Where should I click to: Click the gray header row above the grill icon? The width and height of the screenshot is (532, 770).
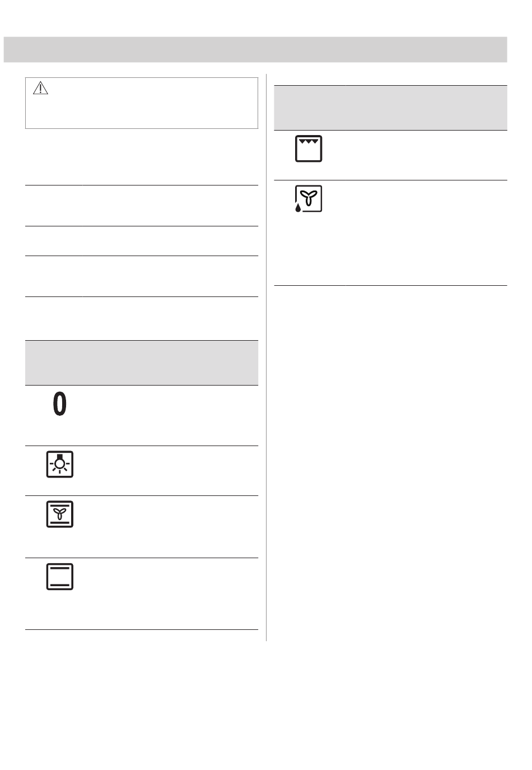pyautogui.click(x=390, y=108)
